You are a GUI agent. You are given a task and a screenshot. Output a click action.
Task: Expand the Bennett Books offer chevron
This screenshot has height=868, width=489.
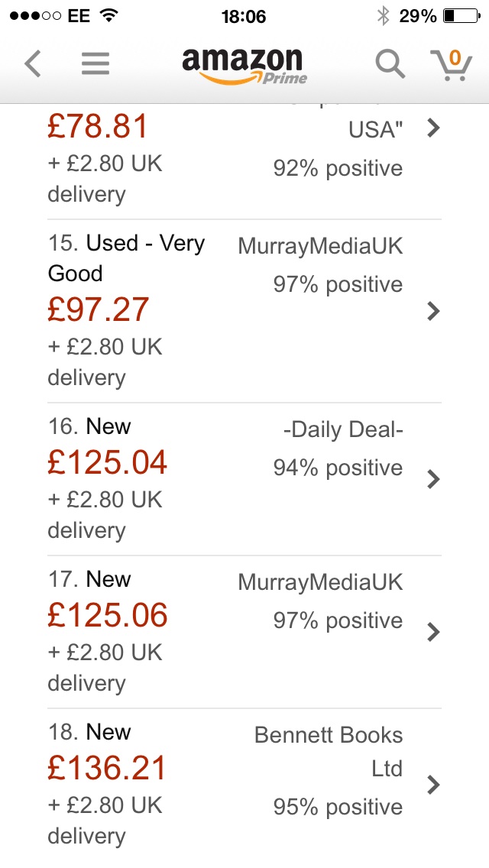[x=433, y=785]
